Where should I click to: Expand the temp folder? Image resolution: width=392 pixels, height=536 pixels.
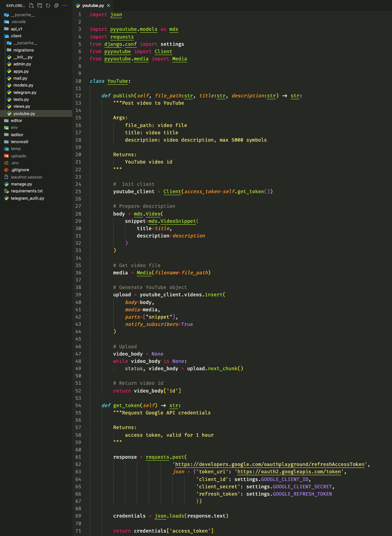36,149
